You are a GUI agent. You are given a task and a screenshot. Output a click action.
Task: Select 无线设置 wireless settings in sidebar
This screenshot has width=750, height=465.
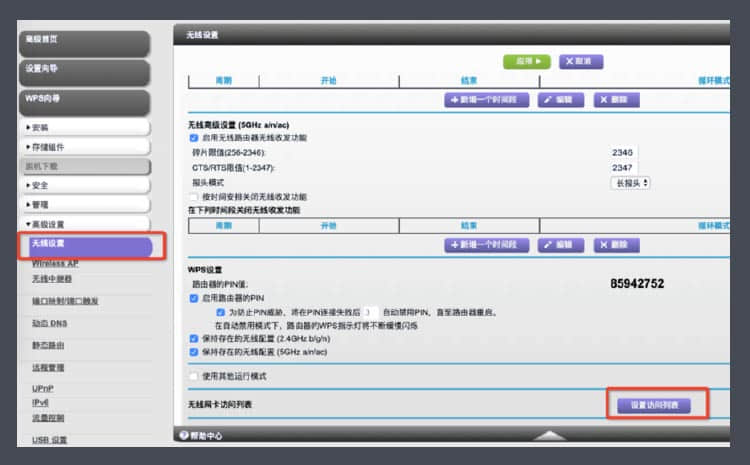coord(90,246)
